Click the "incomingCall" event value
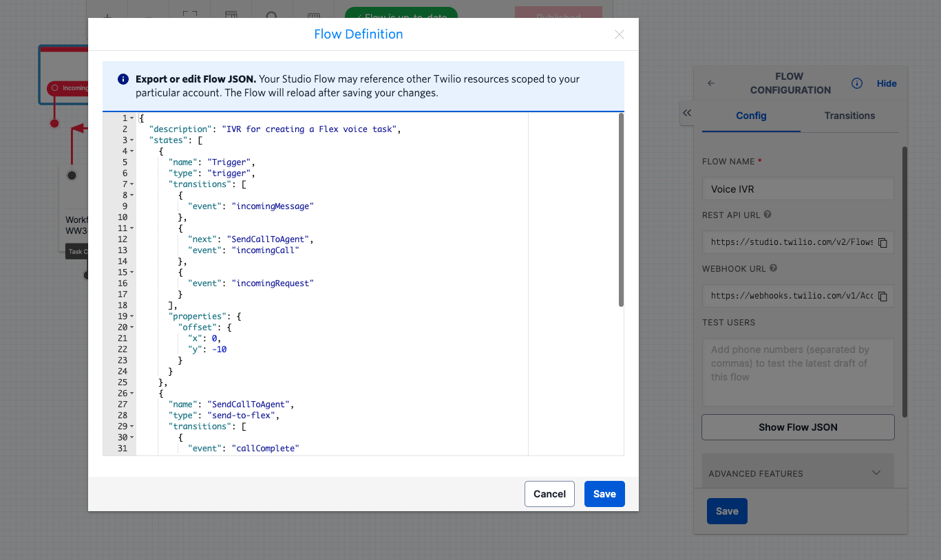 (267, 250)
